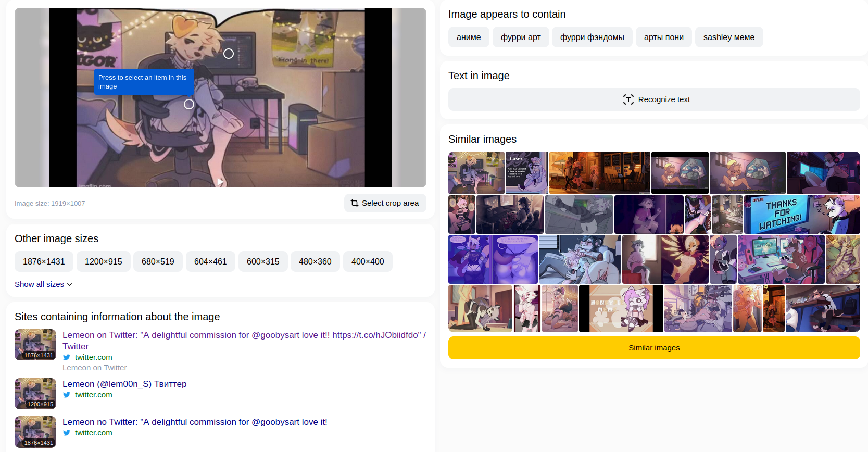The height and width of the screenshot is (452, 868).
Task: Open twitter.com link under the first result
Action: coord(94,357)
